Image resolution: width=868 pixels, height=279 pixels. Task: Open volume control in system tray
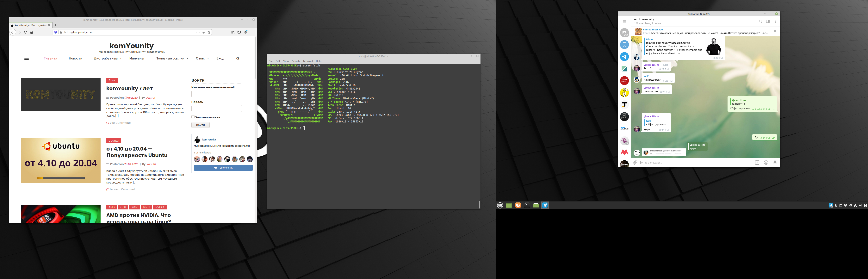point(860,206)
